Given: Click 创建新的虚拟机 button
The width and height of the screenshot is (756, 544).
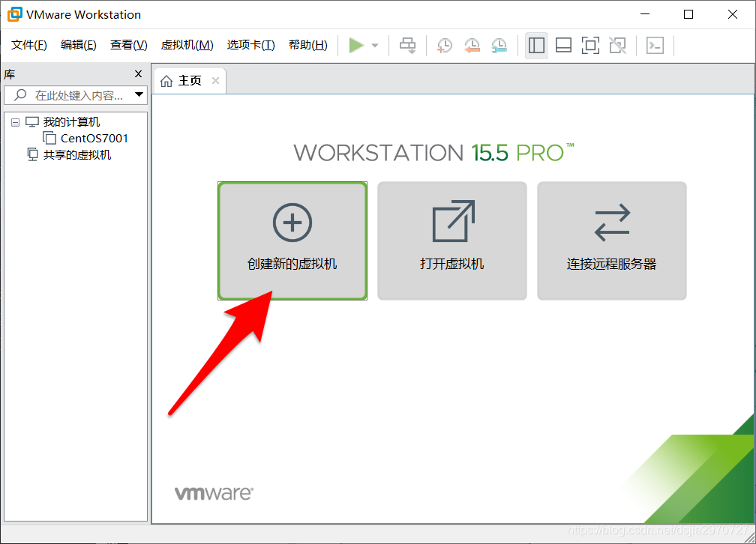Looking at the screenshot, I should point(292,241).
